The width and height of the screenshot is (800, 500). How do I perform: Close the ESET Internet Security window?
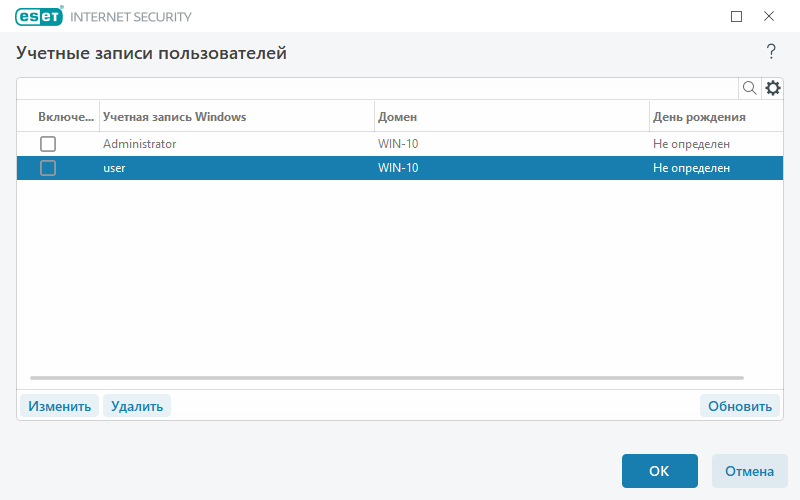[x=769, y=16]
